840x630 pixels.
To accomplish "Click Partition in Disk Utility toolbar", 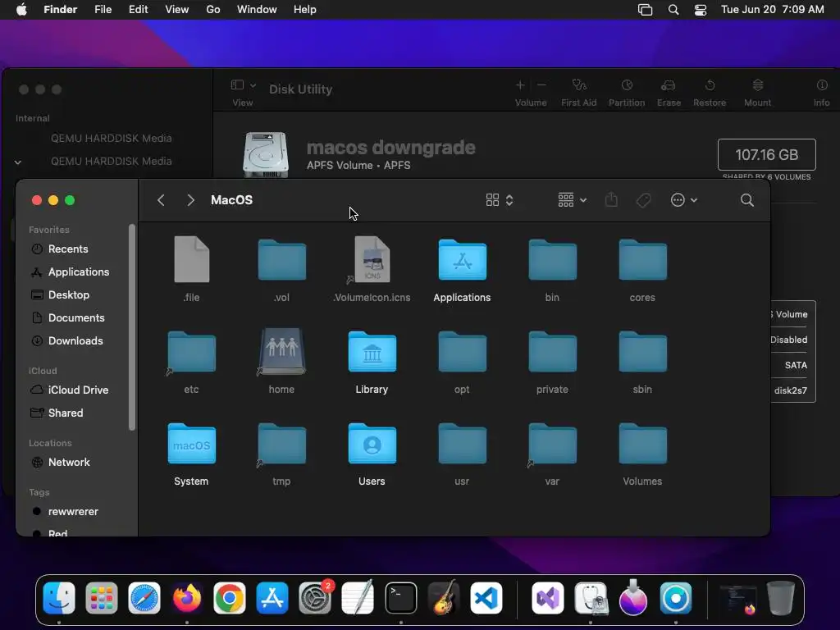I will 626,93.
